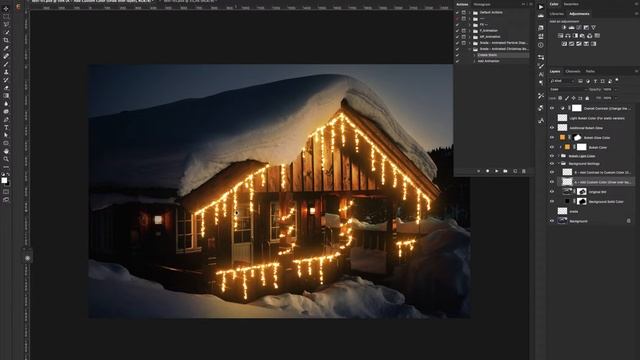Select the Crop tool
640x360 pixels.
[6, 40]
